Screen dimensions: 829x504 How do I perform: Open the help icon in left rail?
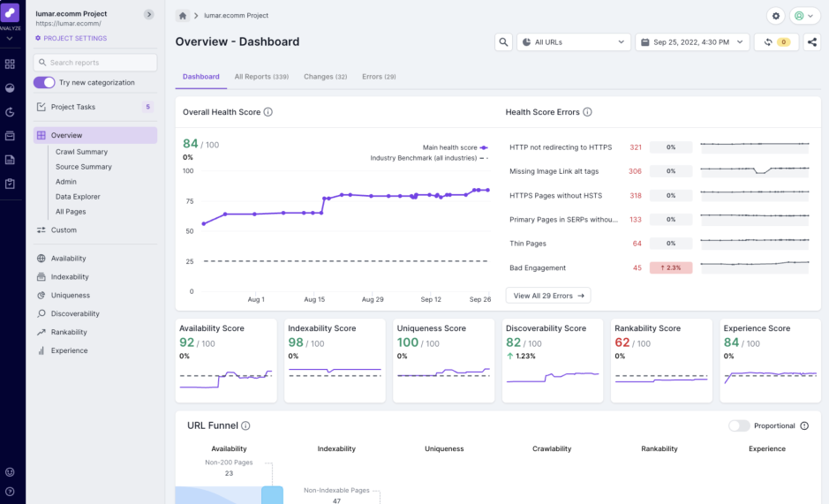[10, 492]
